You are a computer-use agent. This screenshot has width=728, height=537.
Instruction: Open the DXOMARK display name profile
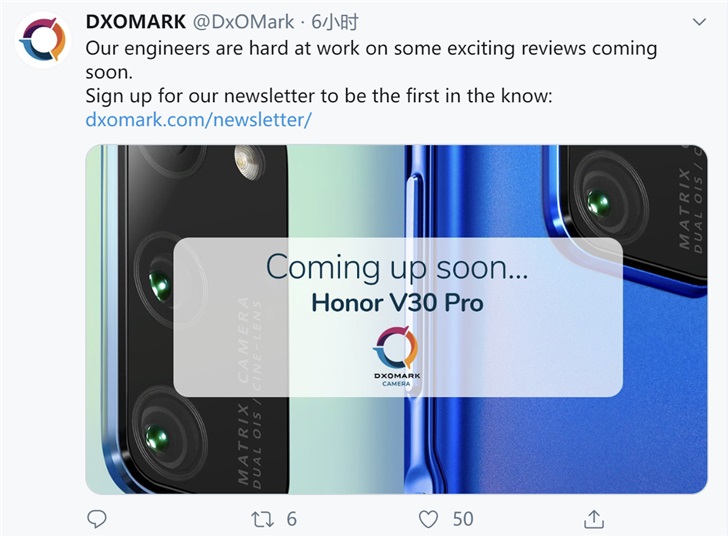[136, 22]
